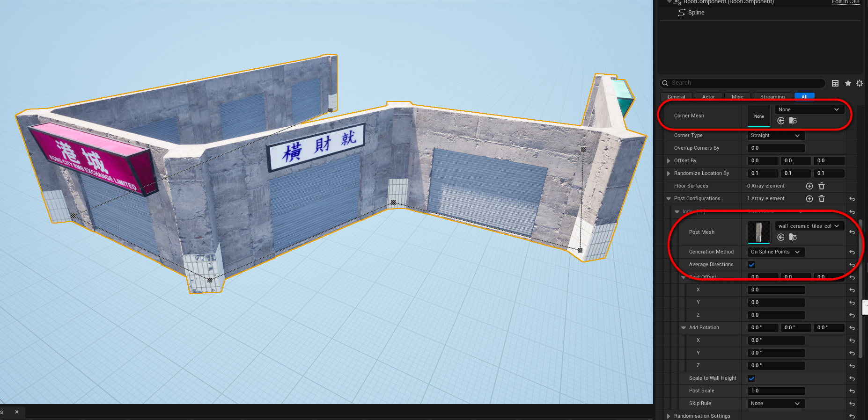The height and width of the screenshot is (420, 868).
Task: Delete all Post Configurations array elements
Action: [822, 199]
